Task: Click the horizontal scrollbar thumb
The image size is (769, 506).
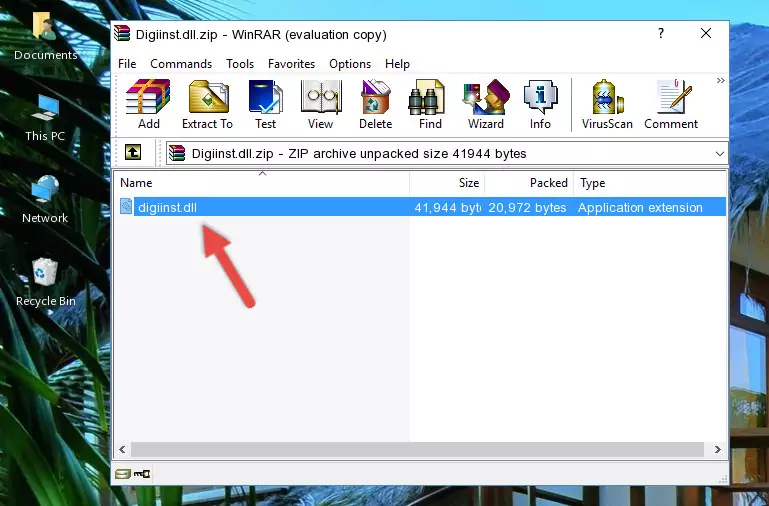Action: [417, 449]
